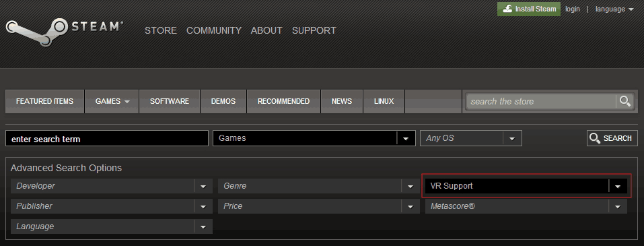The image size is (644, 246).
Task: Click the enter search term field
Action: point(107,139)
